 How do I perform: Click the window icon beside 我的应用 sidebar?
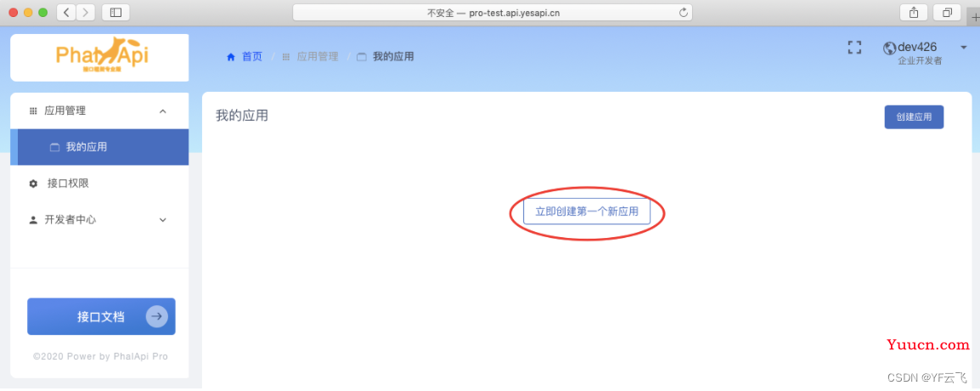coord(54,148)
